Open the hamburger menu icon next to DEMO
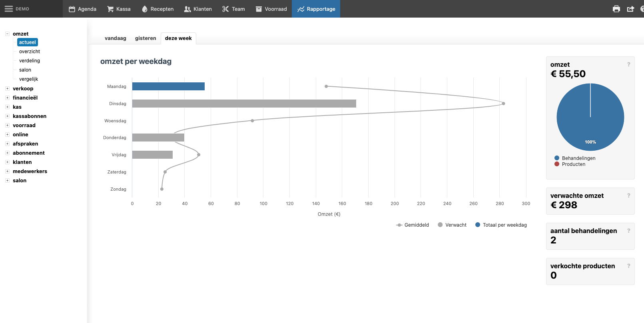644x323 pixels. click(8, 9)
